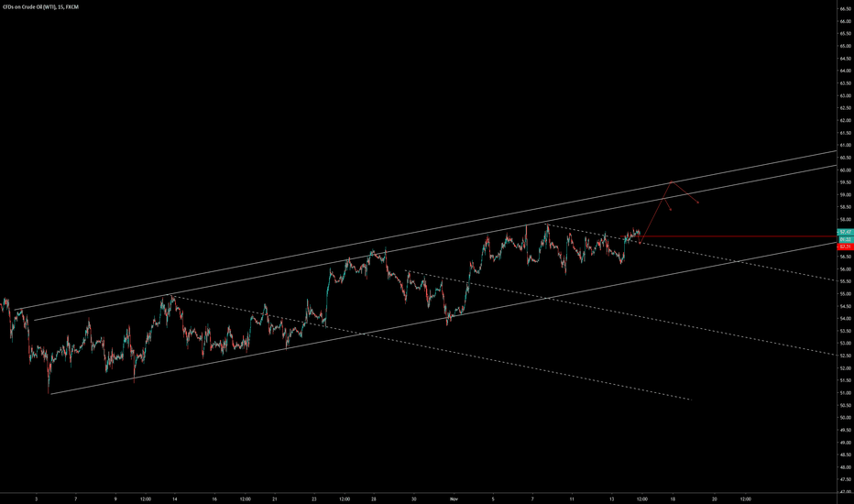
Task: Click the 23 date label on the time axis
Action: 314,499
